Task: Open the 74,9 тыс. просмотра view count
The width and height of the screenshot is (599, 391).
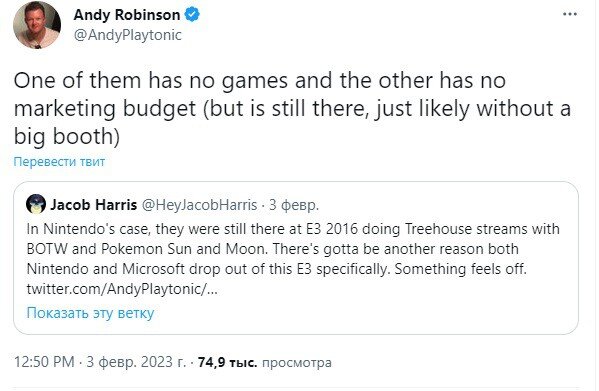Action: click(x=265, y=362)
